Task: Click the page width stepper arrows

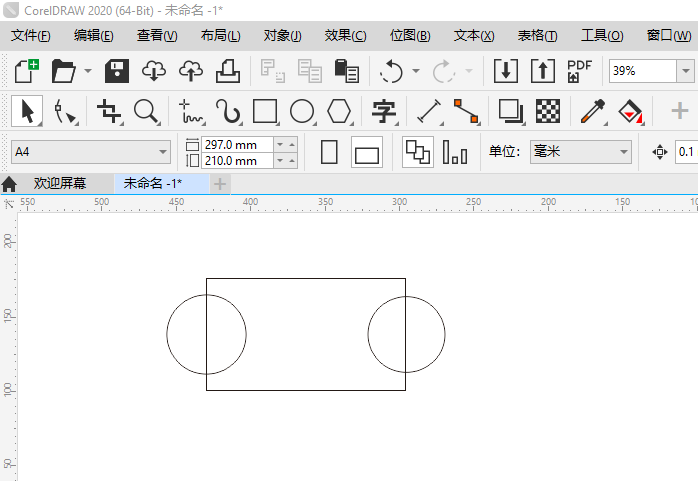Action: coord(286,145)
